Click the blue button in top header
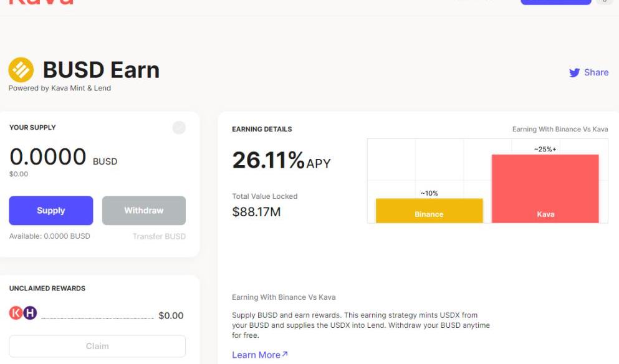This screenshot has width=619, height=364. 555,2
